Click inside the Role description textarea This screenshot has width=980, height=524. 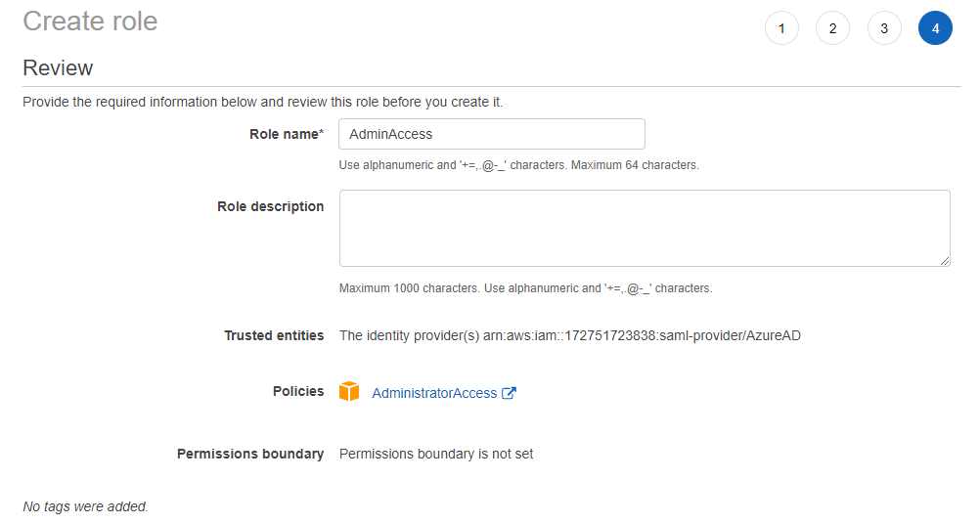click(644, 228)
